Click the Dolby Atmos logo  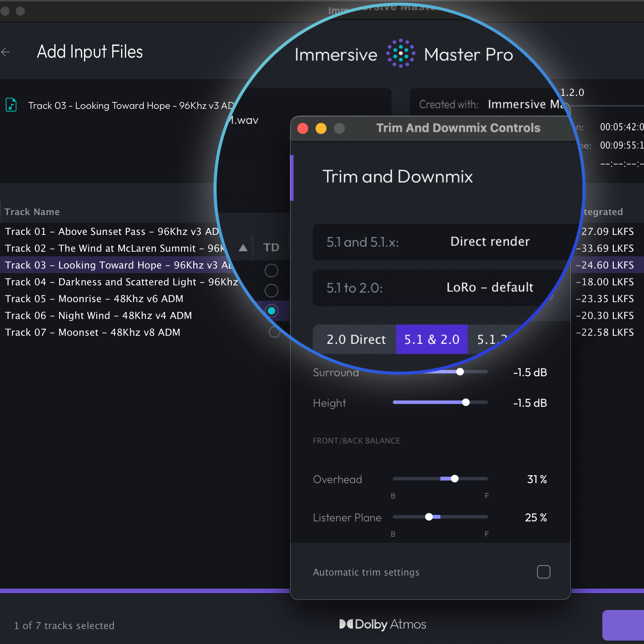(x=382, y=624)
